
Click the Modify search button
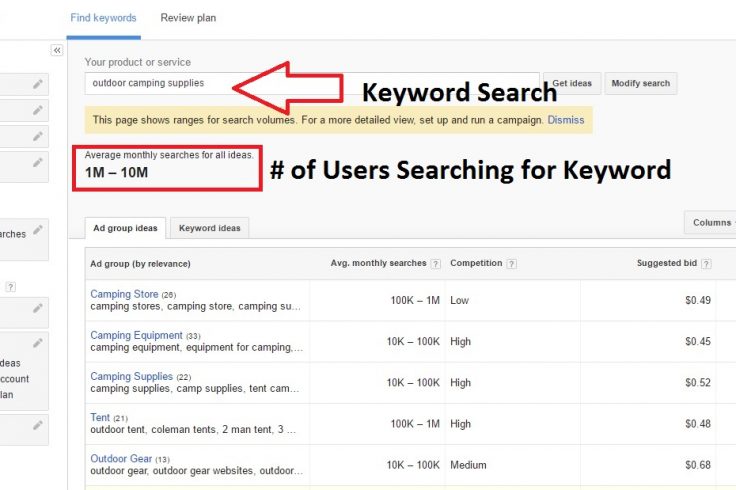tap(641, 84)
